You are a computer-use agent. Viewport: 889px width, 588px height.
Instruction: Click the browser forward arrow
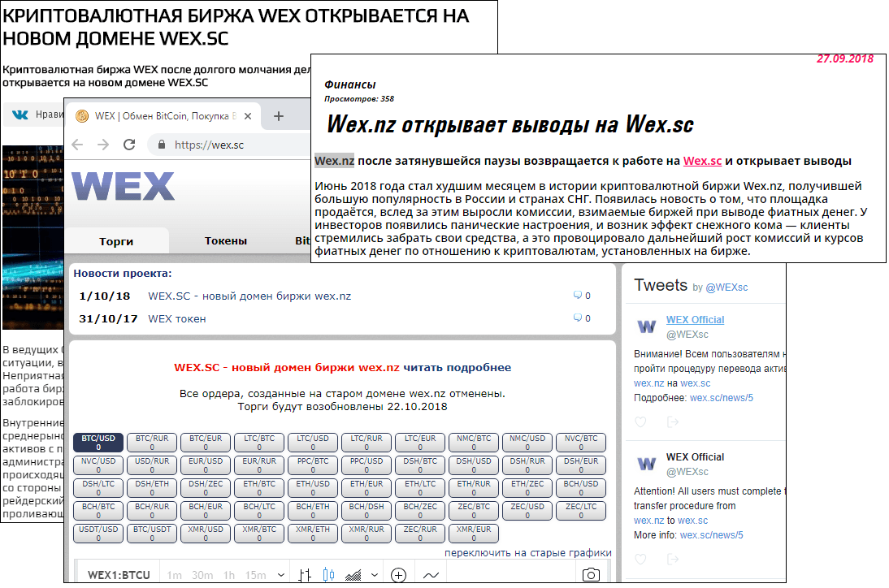[103, 145]
